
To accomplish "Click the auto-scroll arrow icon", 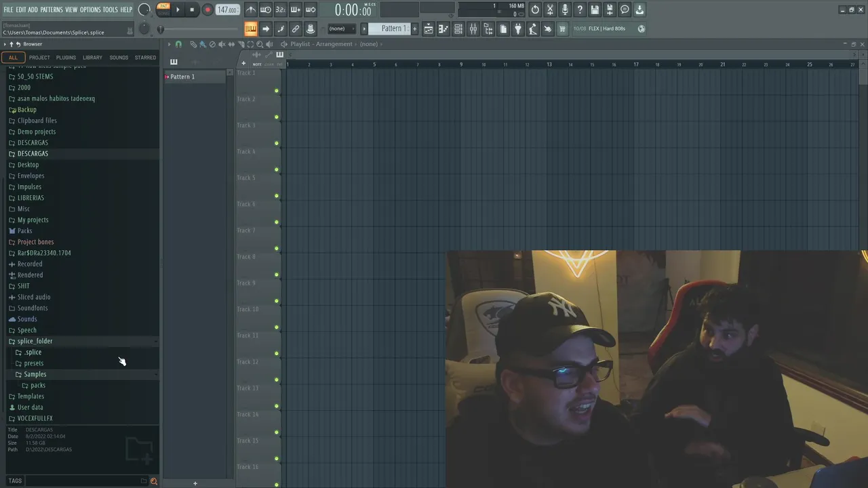I will tap(266, 28).
